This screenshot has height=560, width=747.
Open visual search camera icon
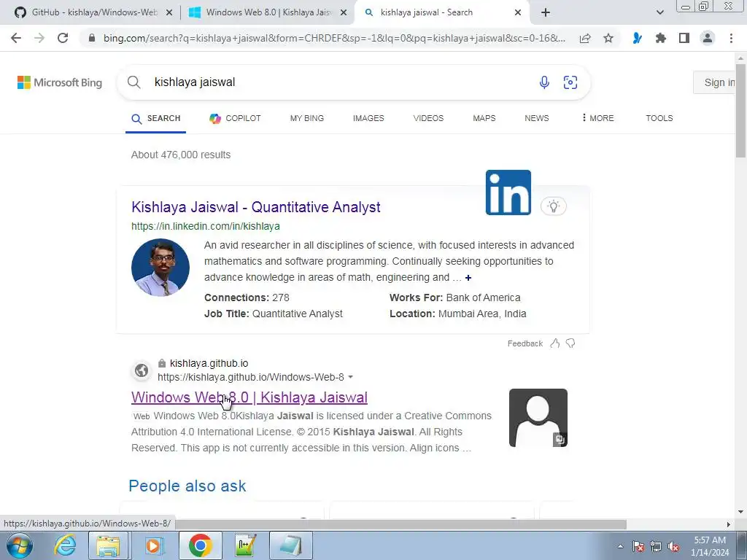click(x=570, y=82)
